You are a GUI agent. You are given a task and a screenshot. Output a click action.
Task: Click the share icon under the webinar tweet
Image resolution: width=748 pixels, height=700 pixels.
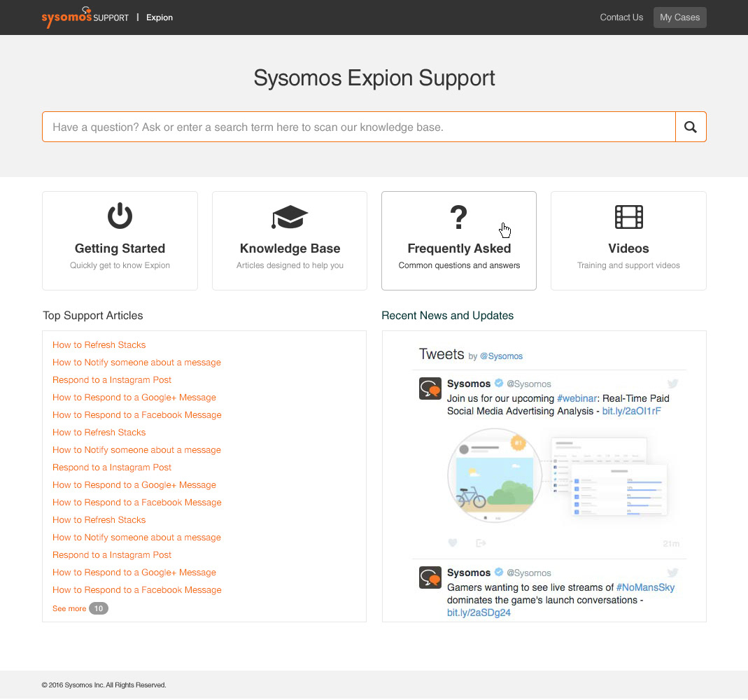(x=481, y=543)
